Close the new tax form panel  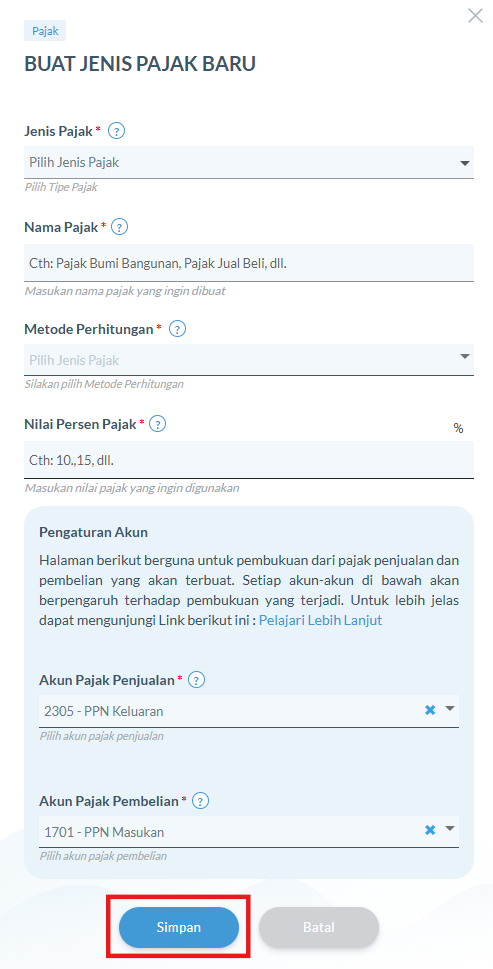coord(475,15)
